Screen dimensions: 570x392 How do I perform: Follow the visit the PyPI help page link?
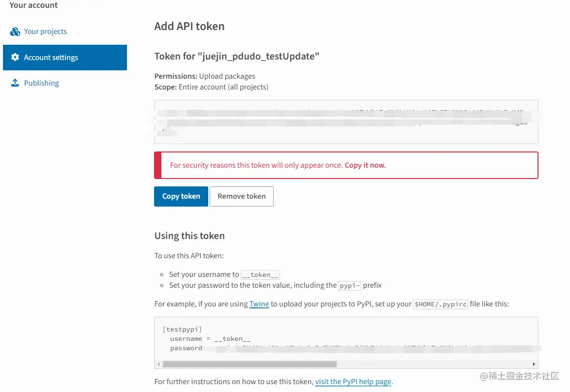353,382
